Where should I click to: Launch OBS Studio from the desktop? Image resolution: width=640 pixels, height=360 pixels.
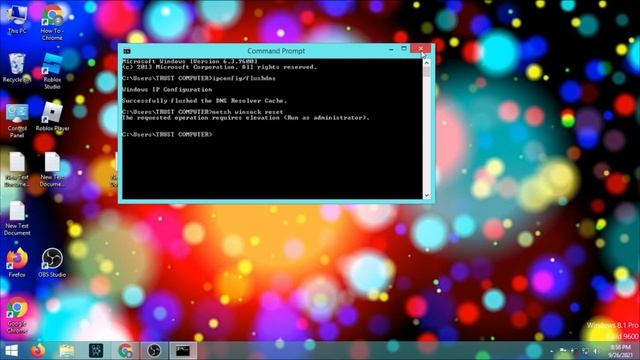tap(52, 263)
